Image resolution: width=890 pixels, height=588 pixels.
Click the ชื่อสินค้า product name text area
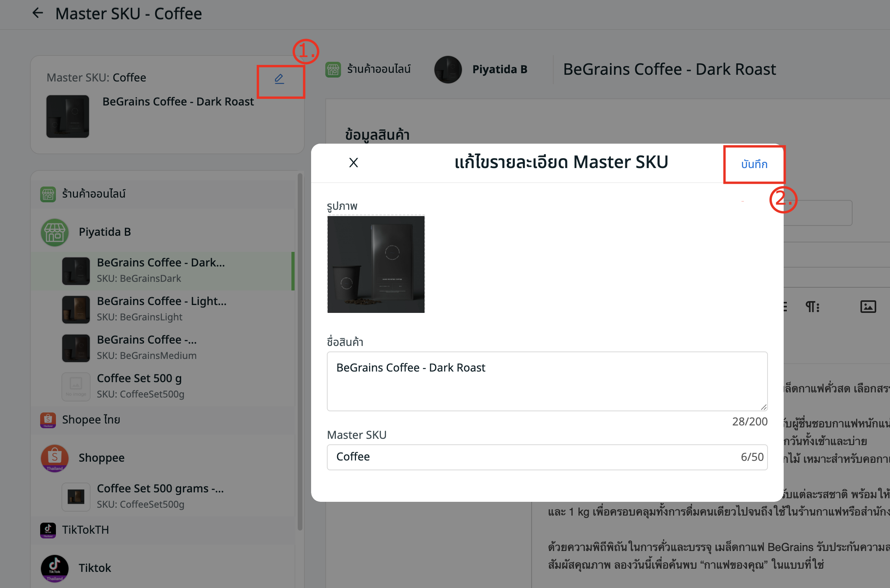547,381
